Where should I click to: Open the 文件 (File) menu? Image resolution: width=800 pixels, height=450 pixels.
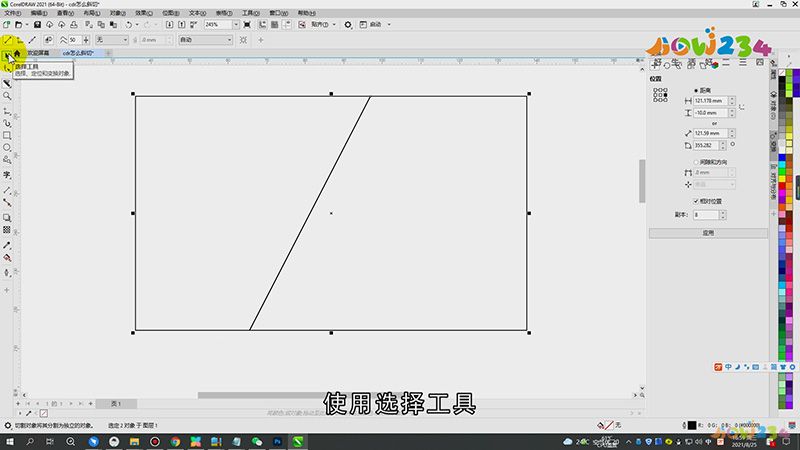pyautogui.click(x=13, y=13)
